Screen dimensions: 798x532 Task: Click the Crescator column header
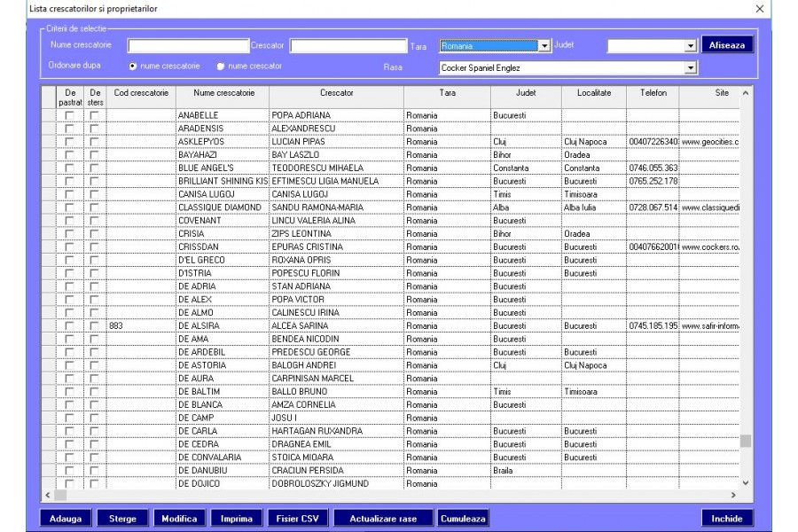pyautogui.click(x=336, y=98)
